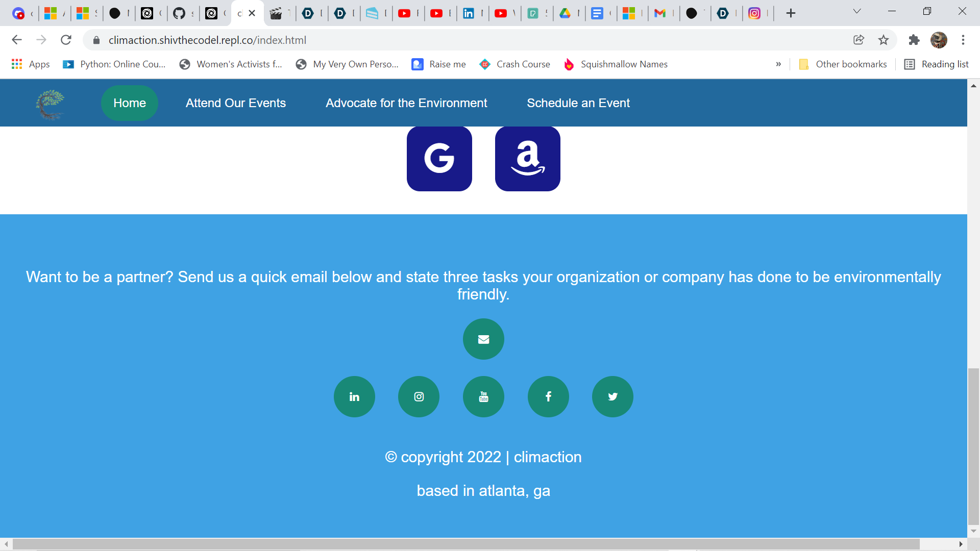Open the Twitter social icon
This screenshot has width=980, height=551.
[612, 397]
